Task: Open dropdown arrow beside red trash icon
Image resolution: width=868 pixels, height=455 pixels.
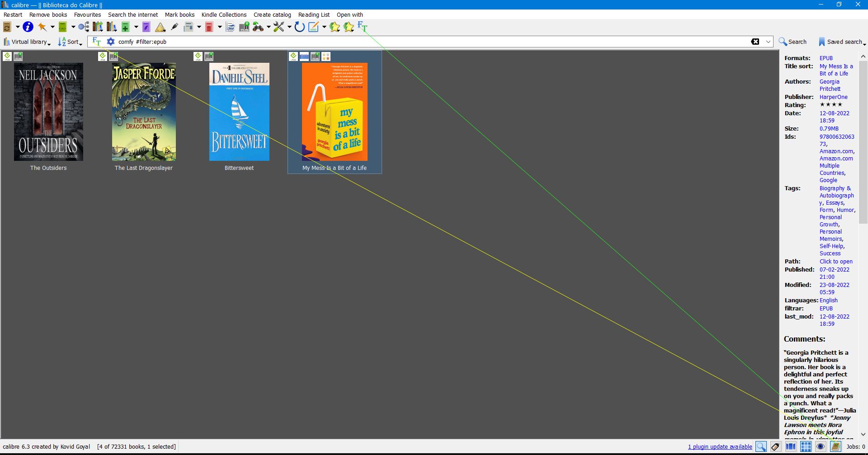Action: click(220, 27)
